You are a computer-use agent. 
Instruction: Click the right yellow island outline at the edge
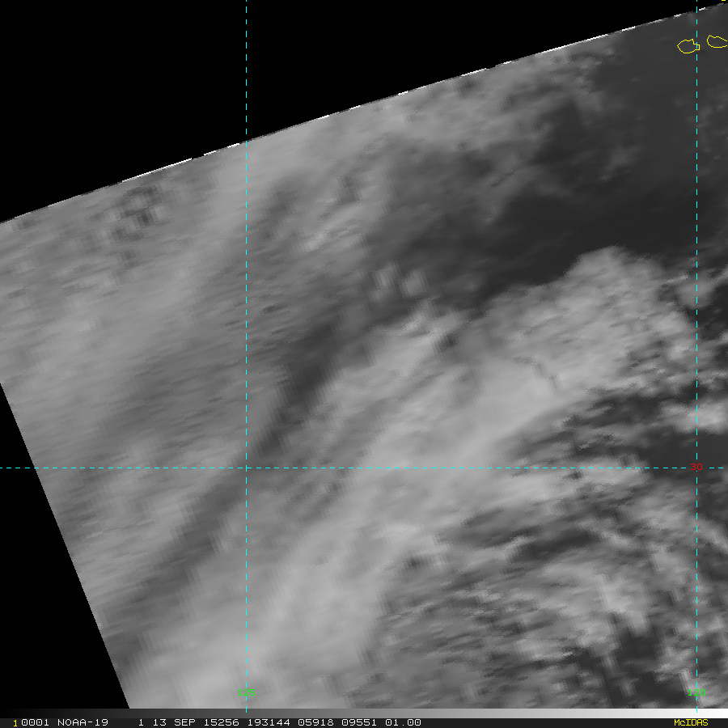click(717, 41)
